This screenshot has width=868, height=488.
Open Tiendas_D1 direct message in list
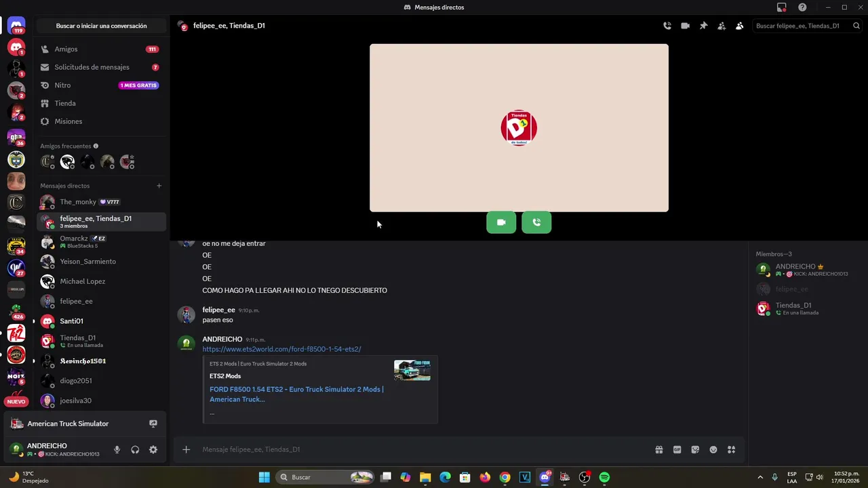pos(101,341)
